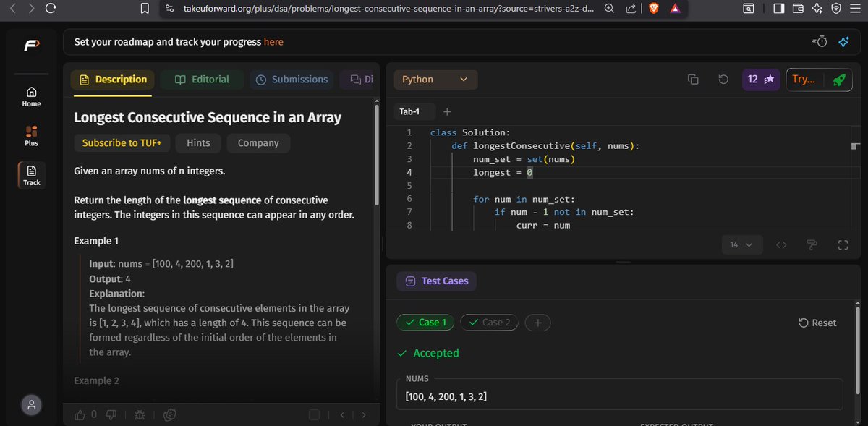Open the zoom level magnifier icon
The height and width of the screenshot is (426, 868).
pyautogui.click(x=610, y=9)
